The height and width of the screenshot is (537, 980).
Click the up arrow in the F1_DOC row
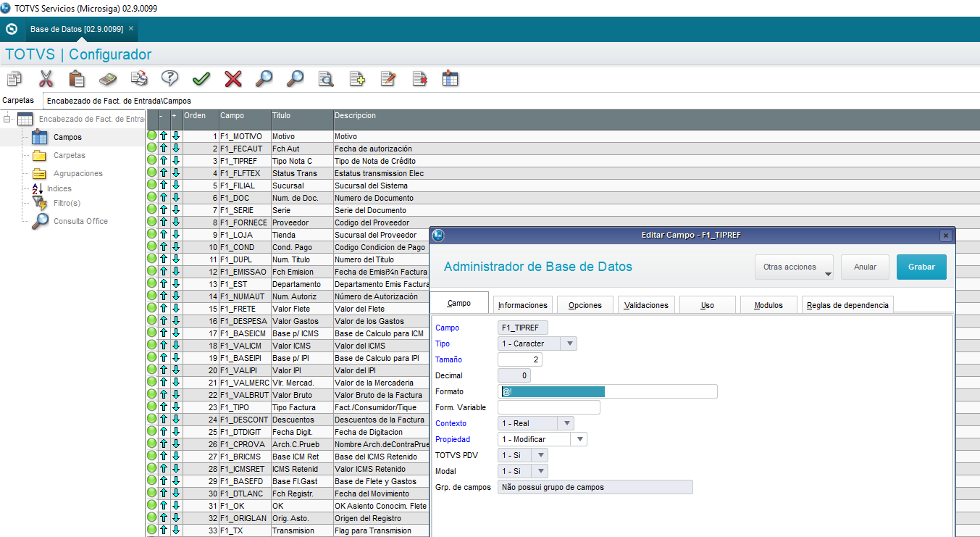164,198
